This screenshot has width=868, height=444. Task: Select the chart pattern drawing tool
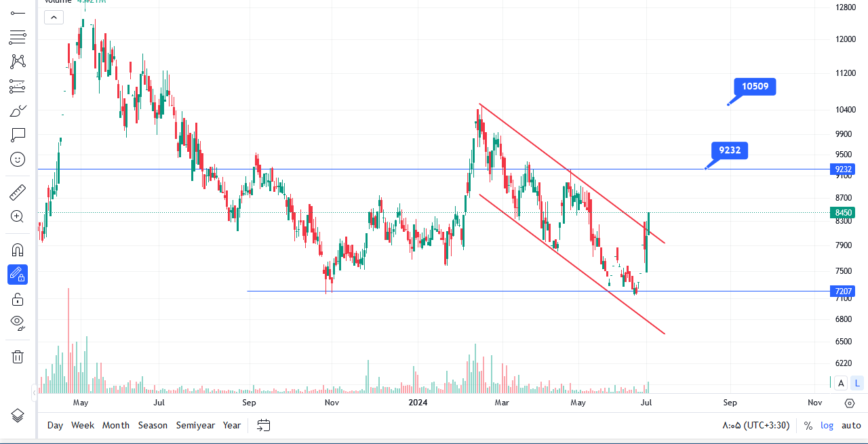coord(18,62)
